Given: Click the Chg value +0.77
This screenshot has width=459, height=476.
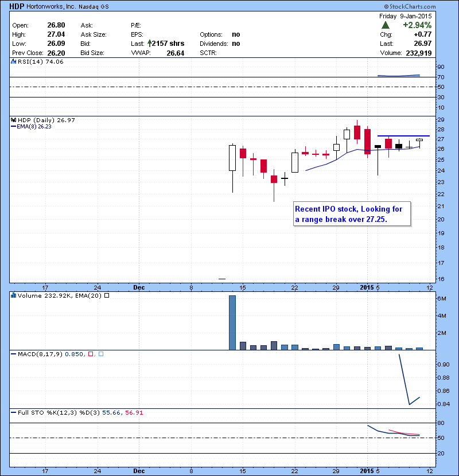Looking at the screenshot, I should [422, 34].
